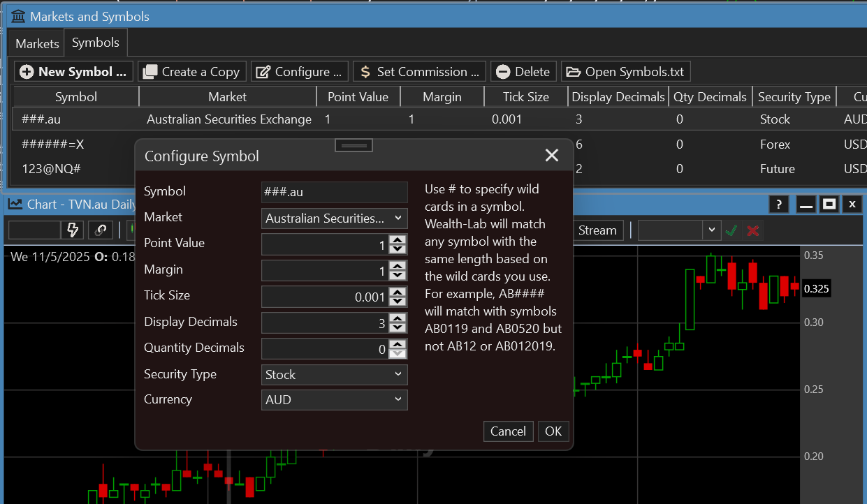The image size is (867, 504).
Task: Expand the Security Type dropdown
Action: (x=334, y=375)
